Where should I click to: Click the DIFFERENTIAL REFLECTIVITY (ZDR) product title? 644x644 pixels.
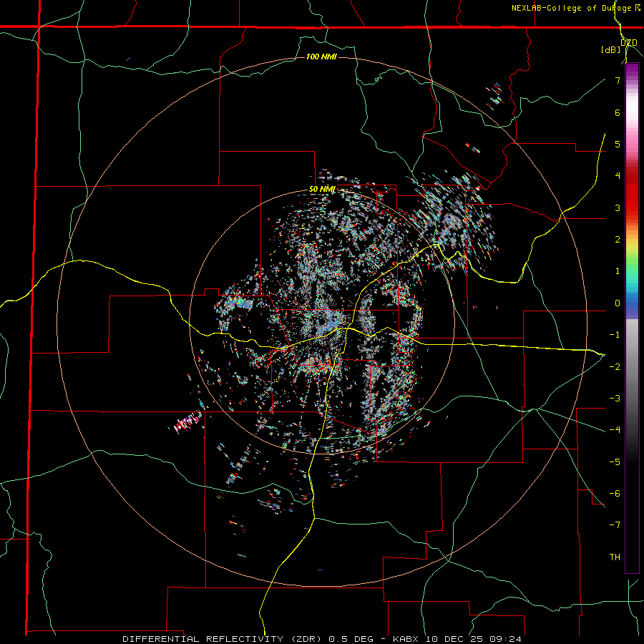224,639
